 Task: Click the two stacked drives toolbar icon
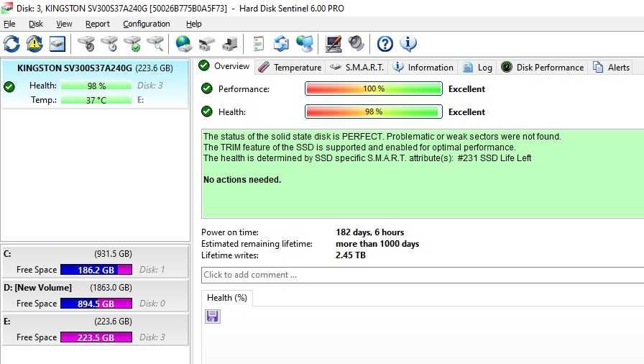(206, 44)
